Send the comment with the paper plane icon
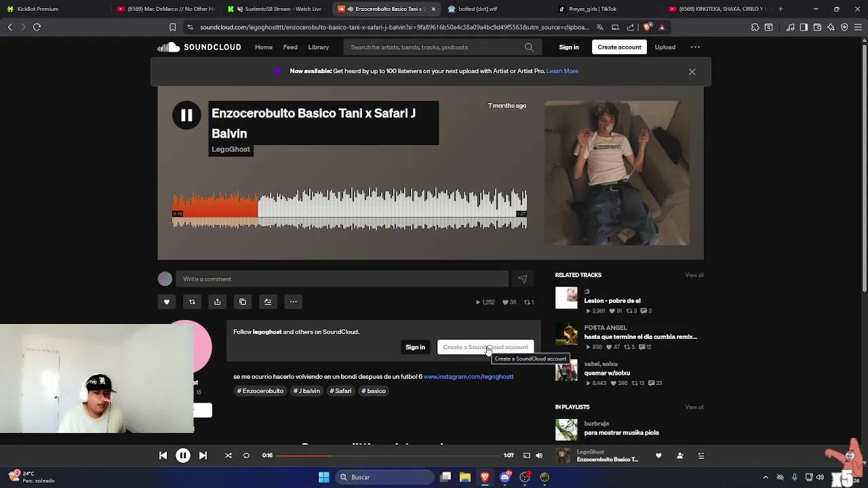 (x=523, y=279)
